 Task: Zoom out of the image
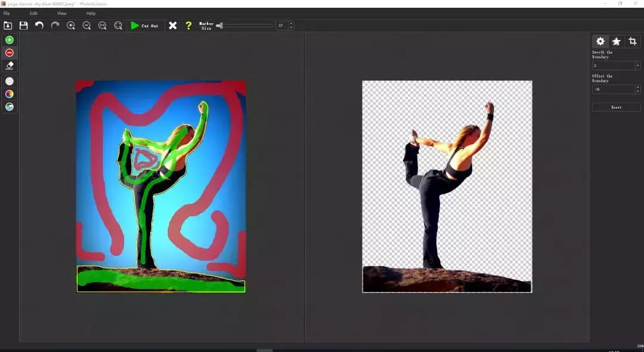click(86, 26)
